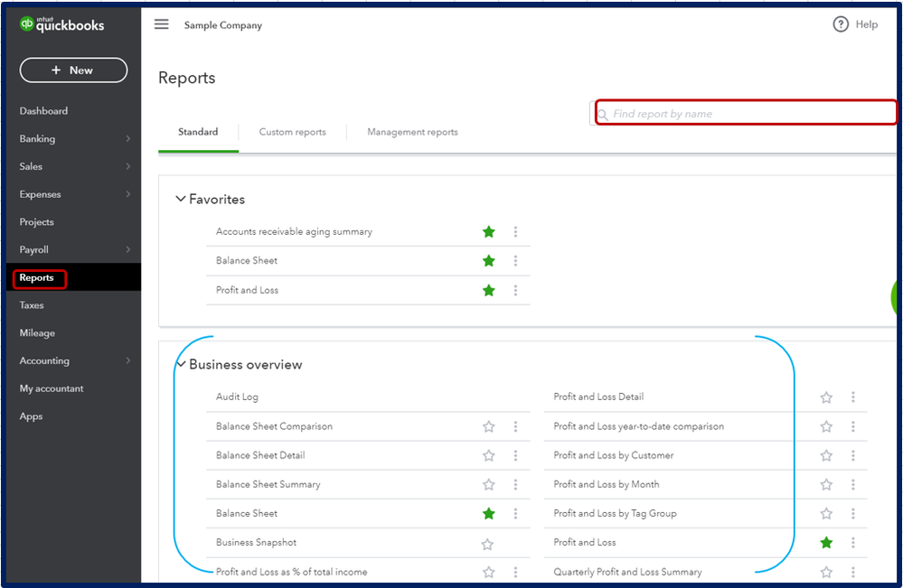The width and height of the screenshot is (903, 588).
Task: Open more options for Balance Sheet in Business overview
Action: (x=515, y=513)
